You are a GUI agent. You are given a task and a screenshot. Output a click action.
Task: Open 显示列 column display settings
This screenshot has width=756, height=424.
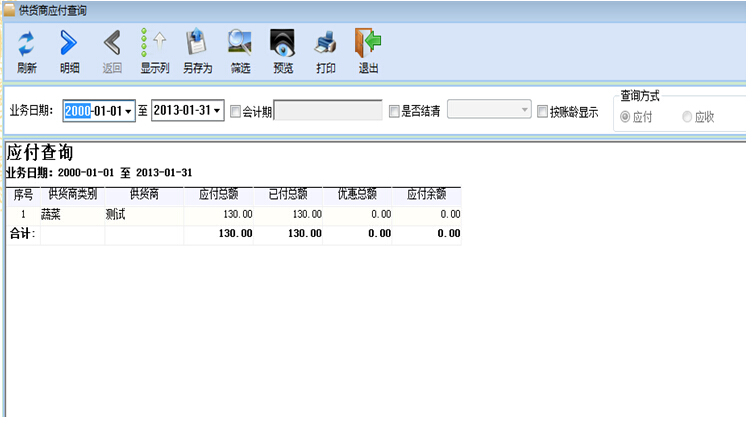[x=154, y=44]
